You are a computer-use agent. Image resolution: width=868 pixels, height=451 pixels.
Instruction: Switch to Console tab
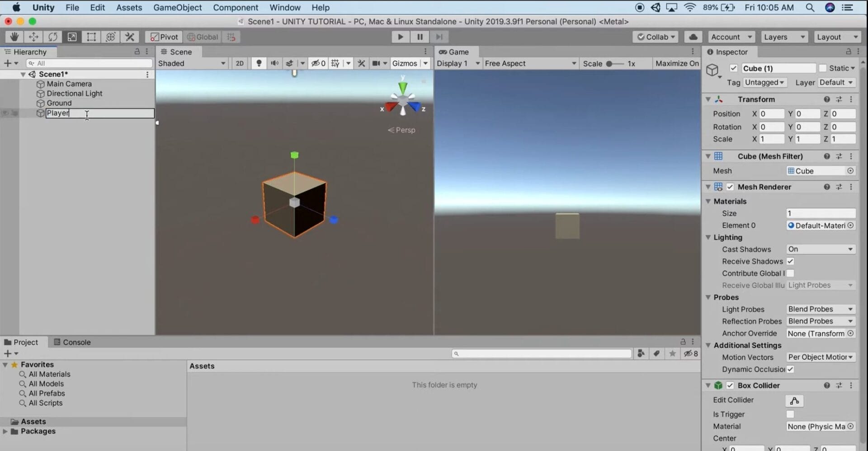[x=72, y=342]
